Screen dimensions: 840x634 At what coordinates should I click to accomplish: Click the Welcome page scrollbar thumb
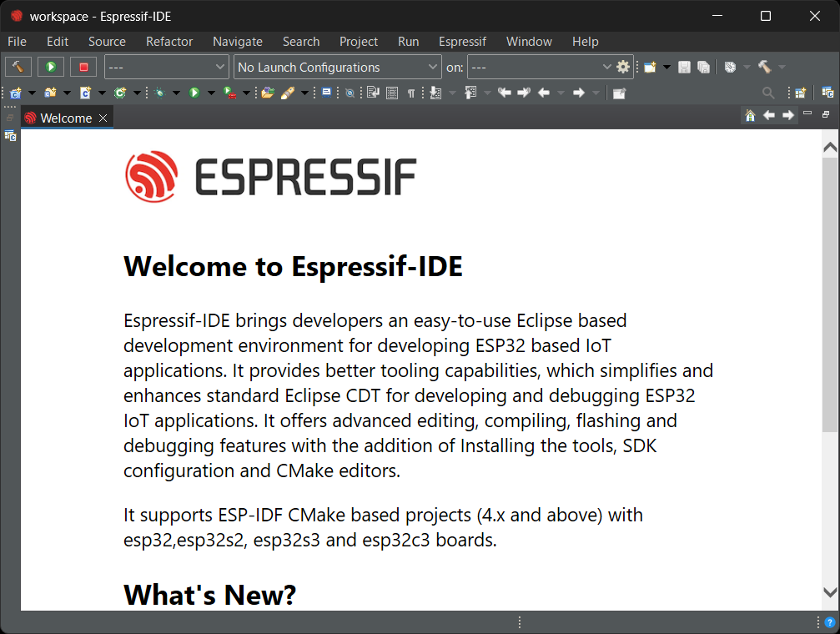830,294
